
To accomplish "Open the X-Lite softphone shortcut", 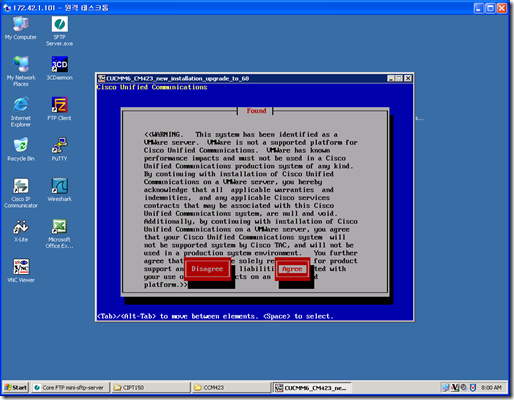I will 21,230.
